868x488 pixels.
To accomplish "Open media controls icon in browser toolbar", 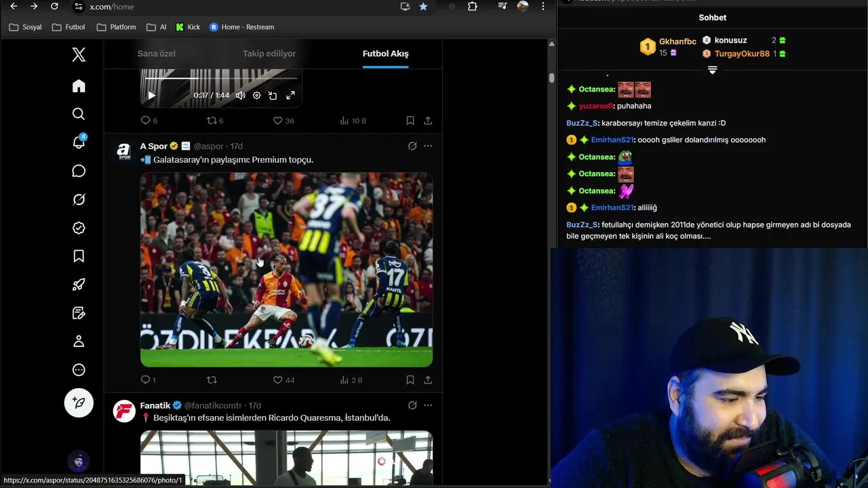I will (x=502, y=6).
